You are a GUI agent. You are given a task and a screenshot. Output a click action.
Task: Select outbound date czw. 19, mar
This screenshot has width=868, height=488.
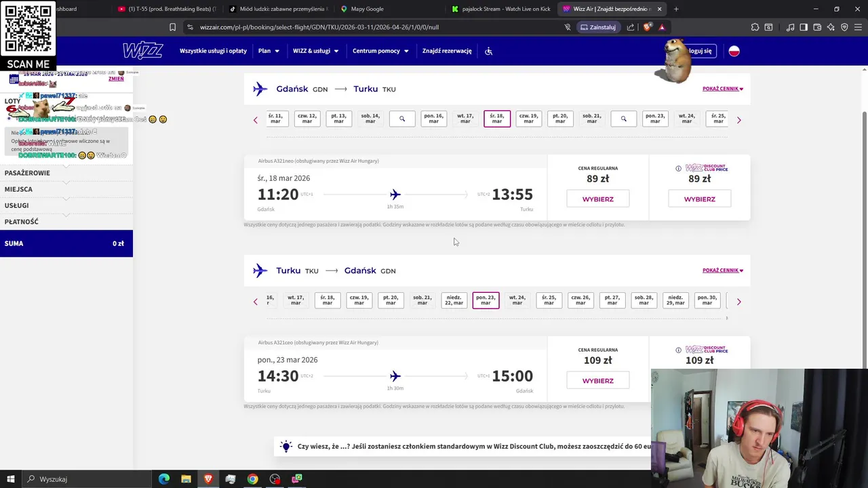click(528, 119)
